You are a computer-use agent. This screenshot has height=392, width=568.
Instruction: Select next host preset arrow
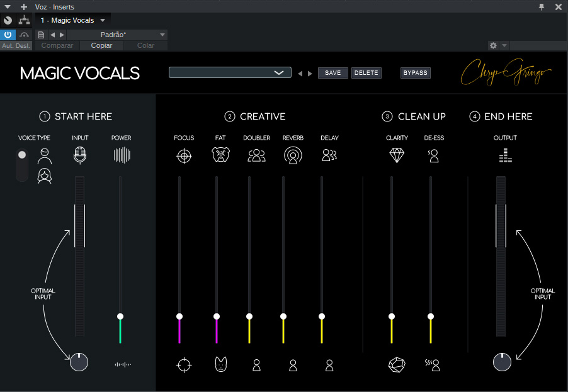tap(62, 35)
